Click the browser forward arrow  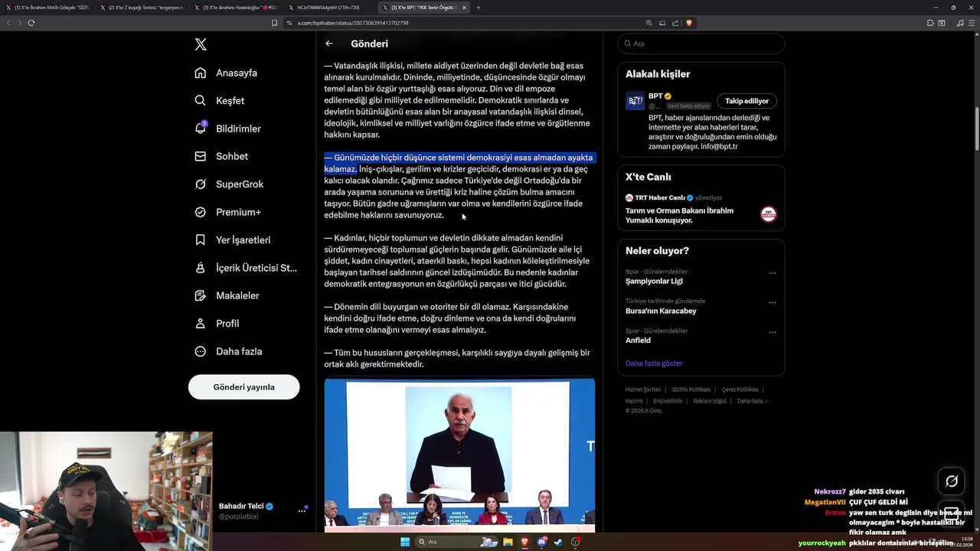click(x=19, y=23)
